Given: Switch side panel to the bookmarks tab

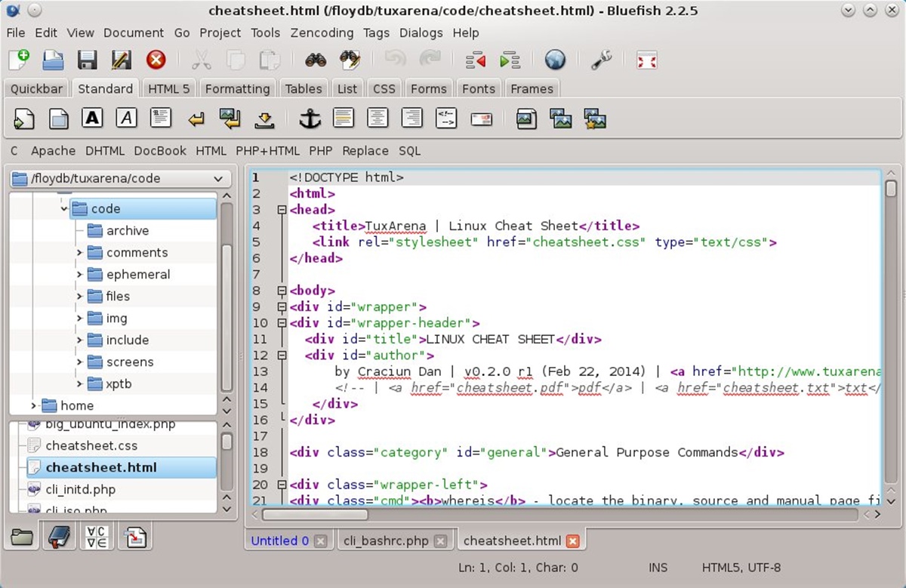Looking at the screenshot, I should coord(59,537).
